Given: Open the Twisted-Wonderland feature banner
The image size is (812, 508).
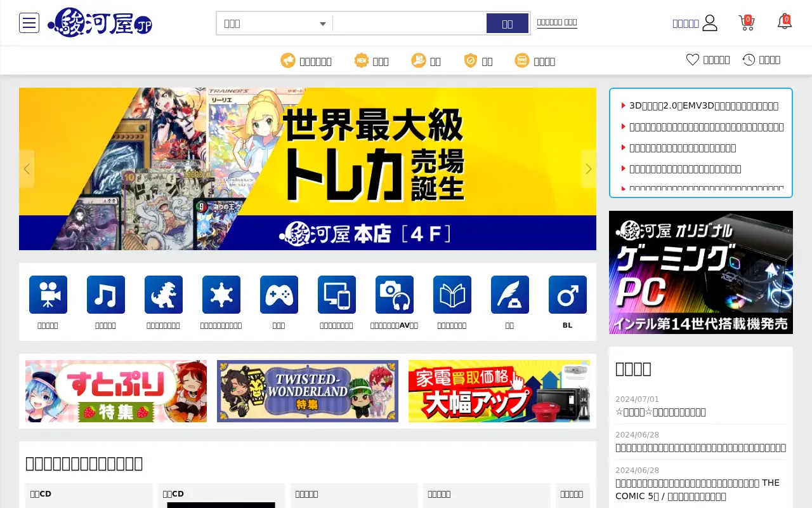Looking at the screenshot, I should tap(308, 391).
